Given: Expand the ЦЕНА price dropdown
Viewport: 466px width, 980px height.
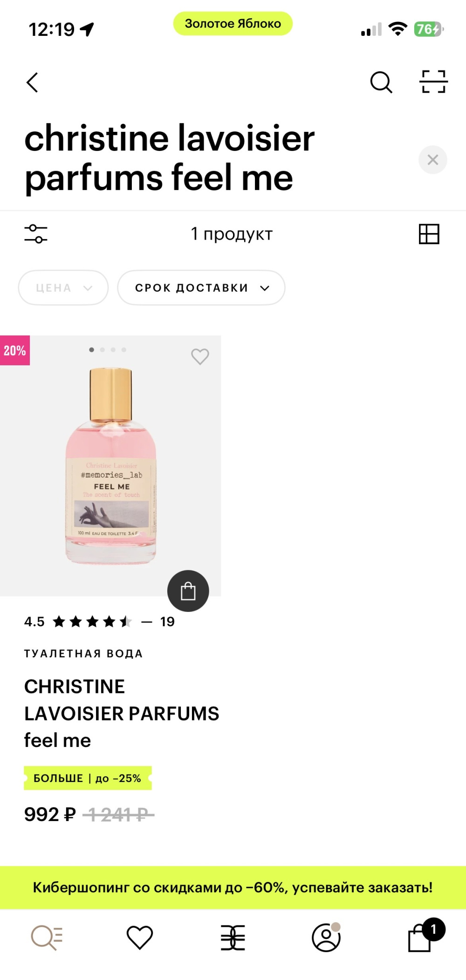Looking at the screenshot, I should tap(63, 288).
